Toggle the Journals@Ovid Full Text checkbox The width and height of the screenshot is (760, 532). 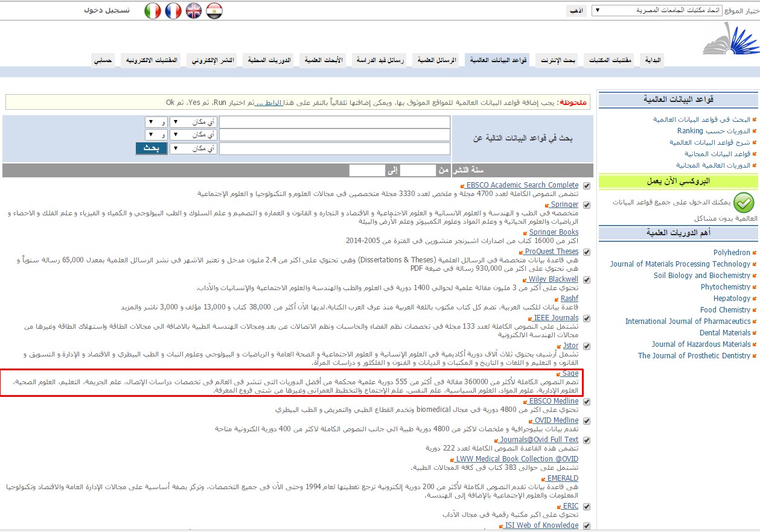(587, 440)
